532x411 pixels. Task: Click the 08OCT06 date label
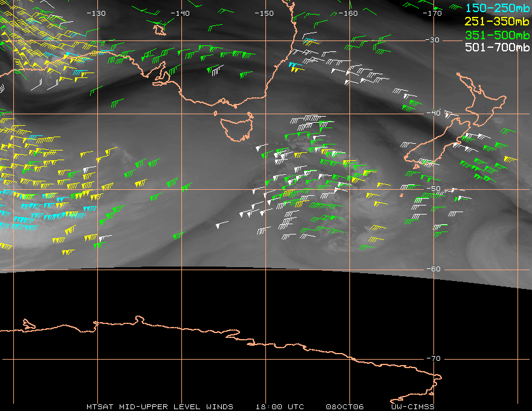click(x=345, y=407)
